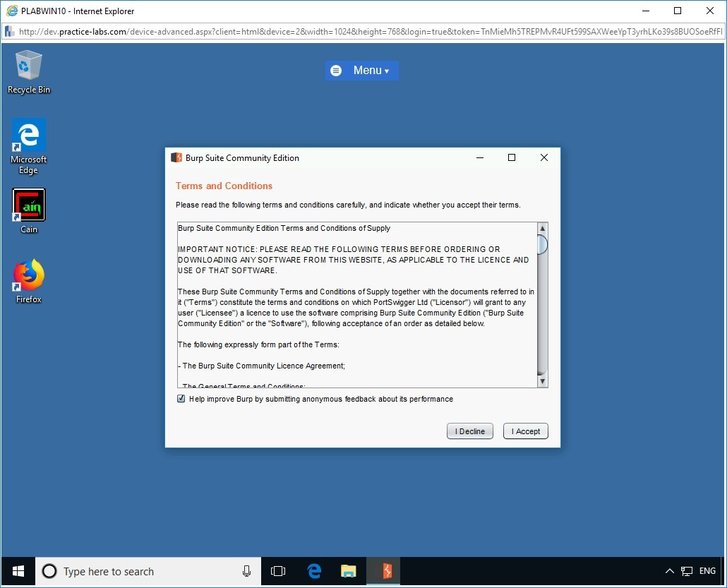Click the I Accept button
The width and height of the screenshot is (727, 588).
click(x=525, y=431)
